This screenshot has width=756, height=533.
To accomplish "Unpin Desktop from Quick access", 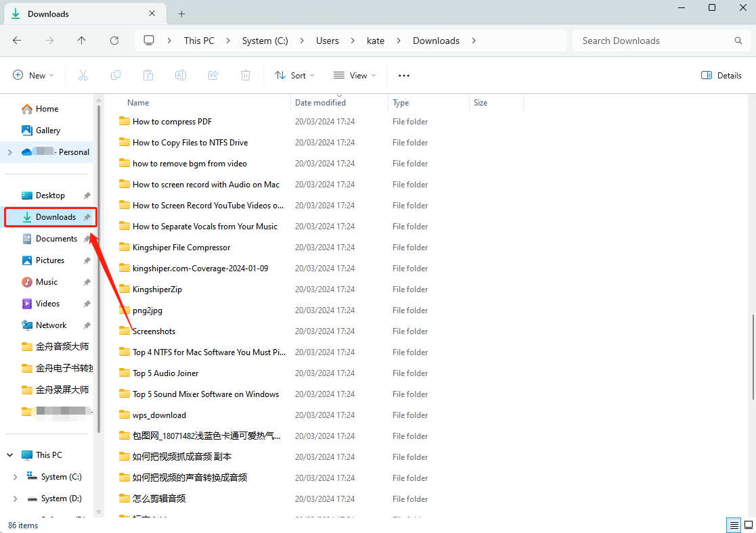I will (x=87, y=195).
